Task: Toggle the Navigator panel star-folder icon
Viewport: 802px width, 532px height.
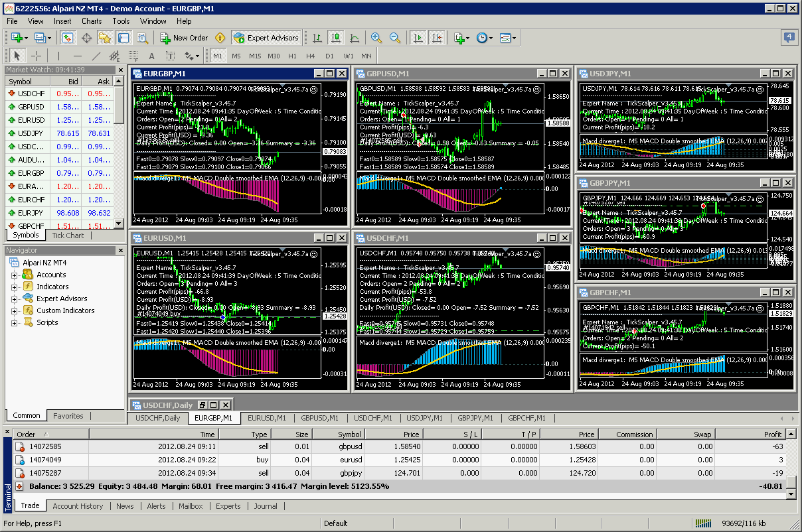Action: point(105,38)
